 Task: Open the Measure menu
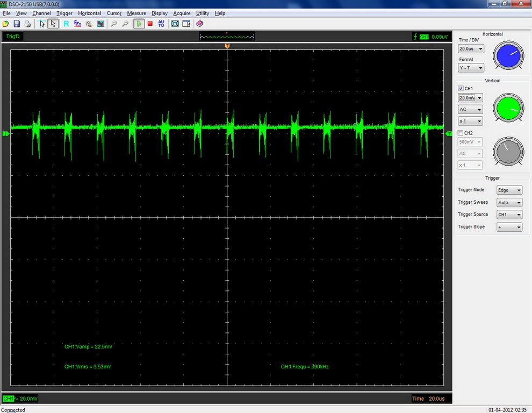click(x=136, y=13)
